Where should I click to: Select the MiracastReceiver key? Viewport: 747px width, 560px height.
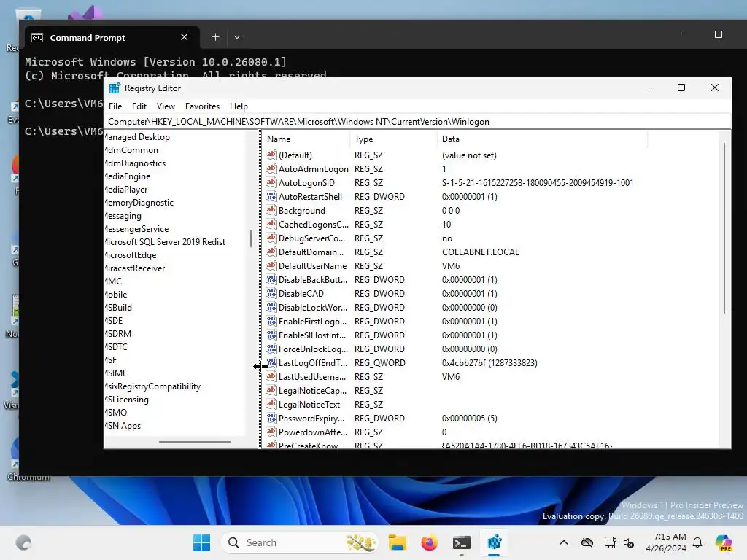point(134,268)
